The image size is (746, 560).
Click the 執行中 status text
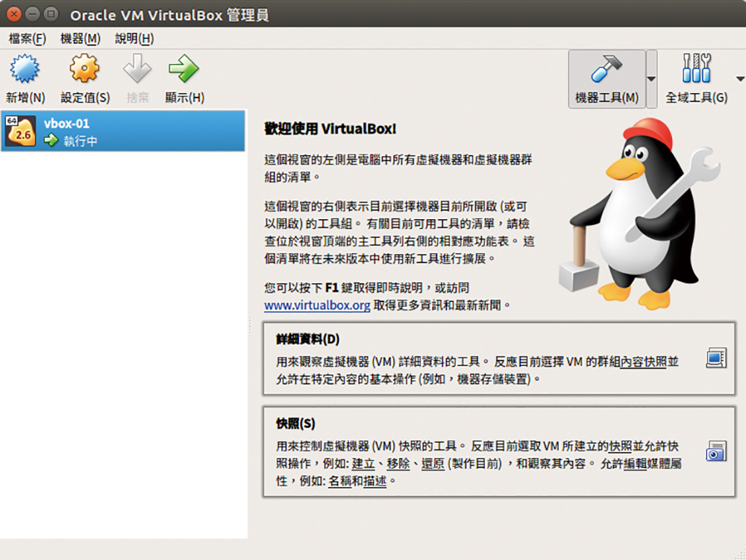click(81, 141)
